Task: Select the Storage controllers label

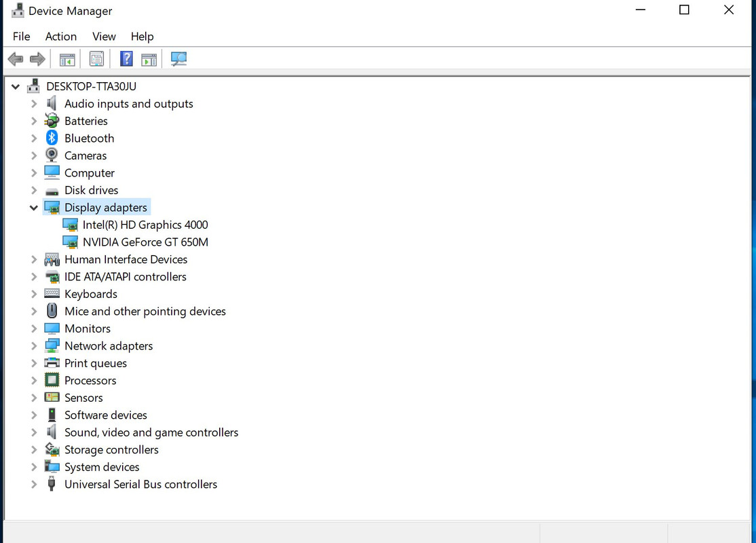Action: click(x=111, y=449)
